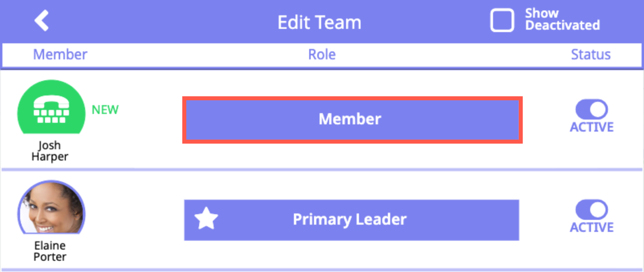Screen dimensions: 644x272
Task: Click the Josh Harper name text
Action: [x=50, y=151]
